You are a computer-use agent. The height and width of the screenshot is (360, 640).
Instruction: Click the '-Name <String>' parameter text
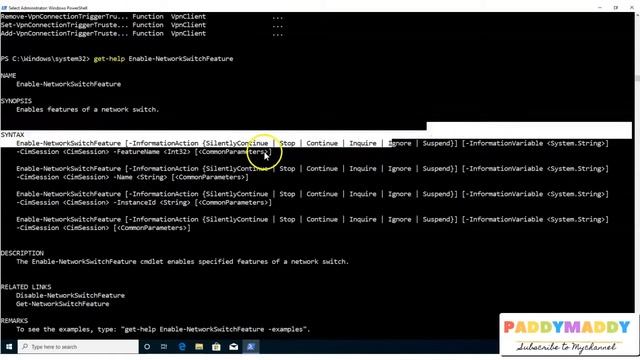coord(140,177)
